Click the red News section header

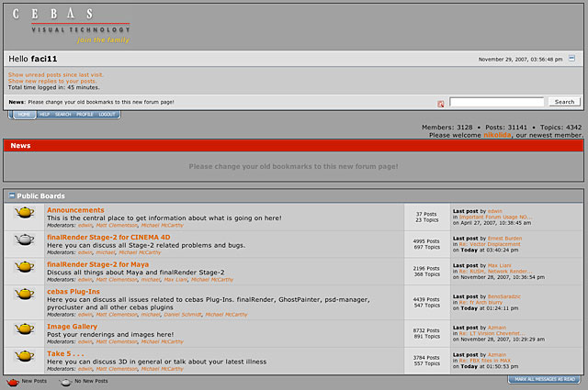294,146
